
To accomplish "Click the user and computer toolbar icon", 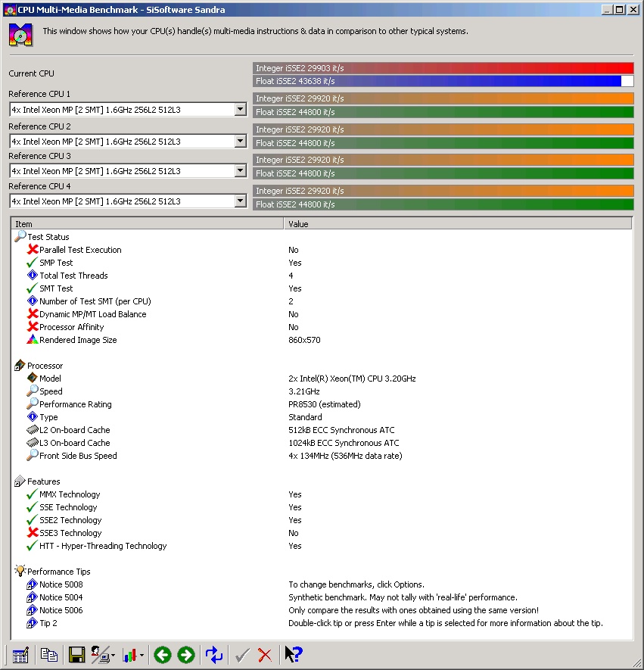I will point(102,655).
